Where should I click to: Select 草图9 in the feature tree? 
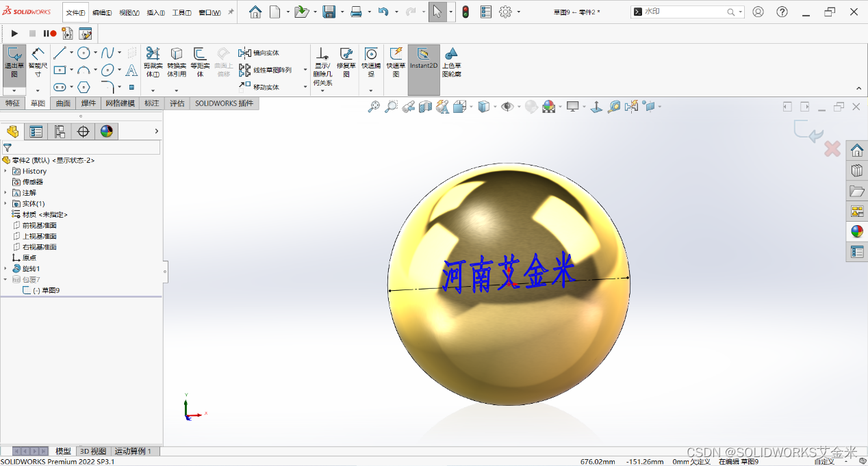(47, 290)
